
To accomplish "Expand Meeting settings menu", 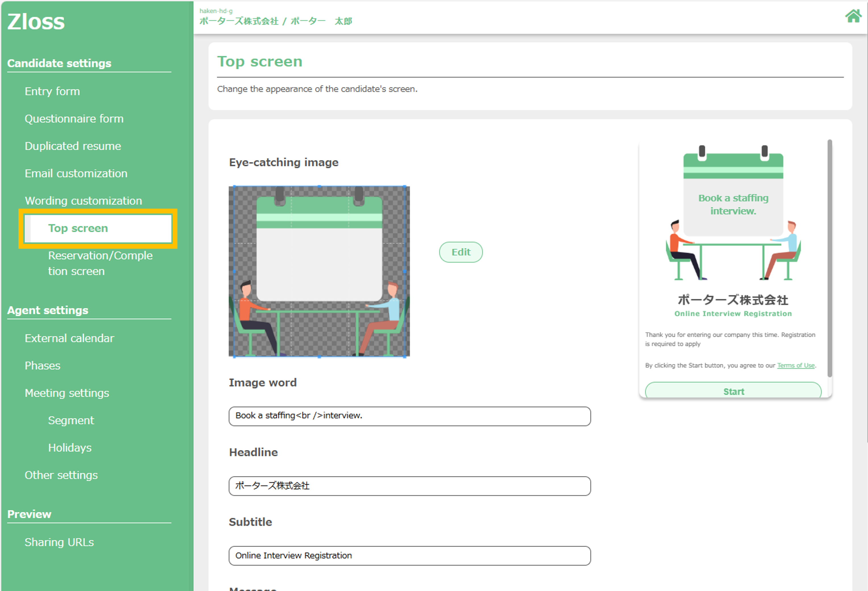I will tap(67, 393).
